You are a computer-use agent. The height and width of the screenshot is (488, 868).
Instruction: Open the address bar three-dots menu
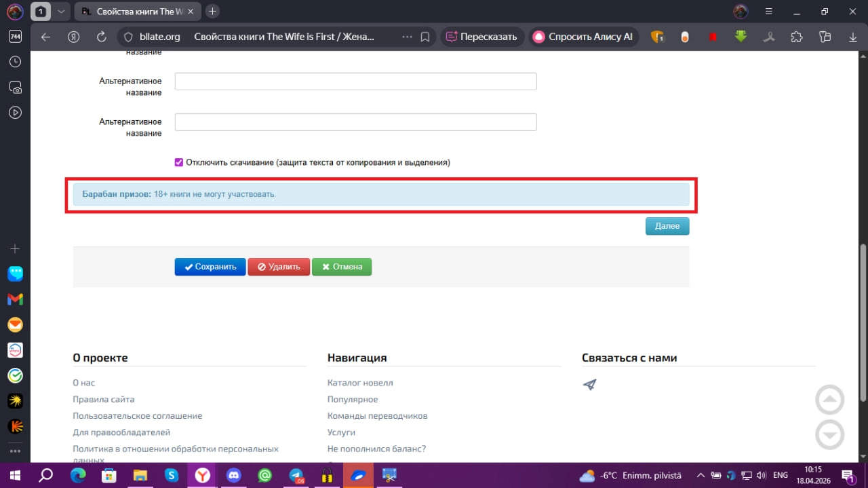(407, 37)
